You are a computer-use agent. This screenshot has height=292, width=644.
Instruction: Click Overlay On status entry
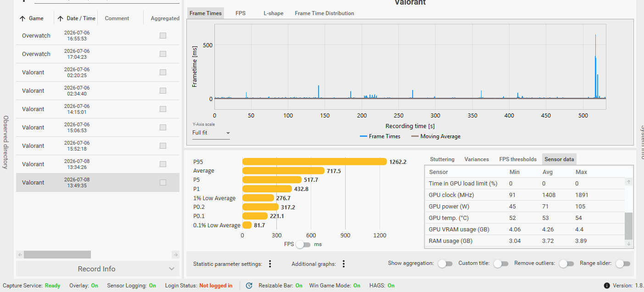click(84, 286)
